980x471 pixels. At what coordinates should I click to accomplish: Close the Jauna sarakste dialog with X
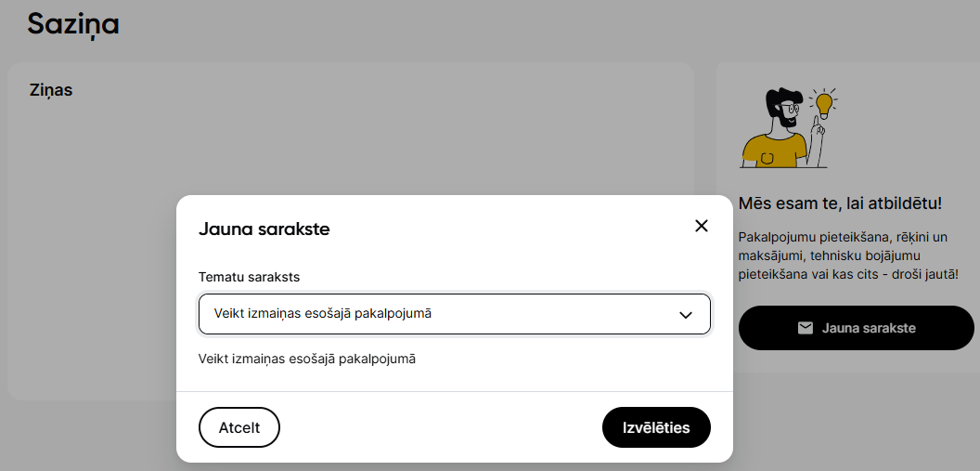(x=702, y=227)
